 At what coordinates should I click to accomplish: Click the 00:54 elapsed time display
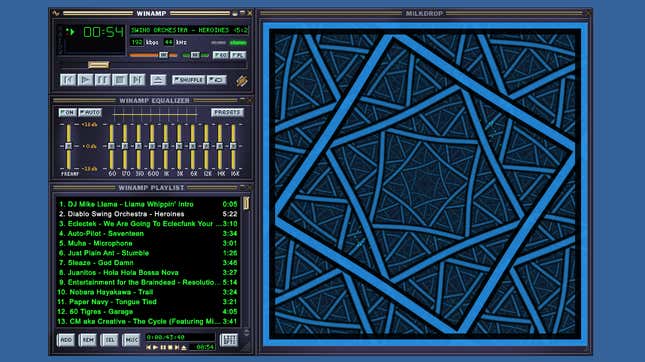[103, 32]
